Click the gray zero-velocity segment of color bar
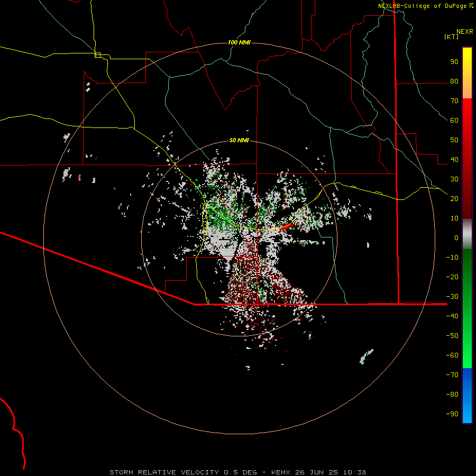Image resolution: width=476 pixels, height=476 pixels. tap(467, 234)
